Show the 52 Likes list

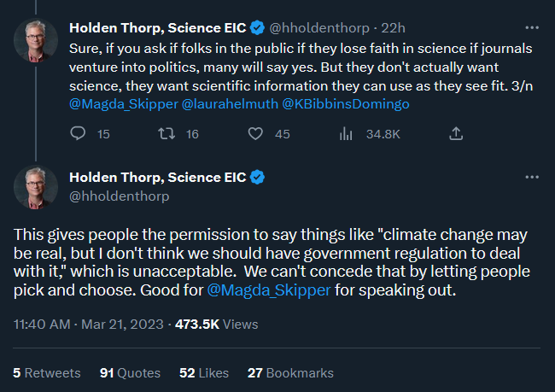tap(204, 373)
